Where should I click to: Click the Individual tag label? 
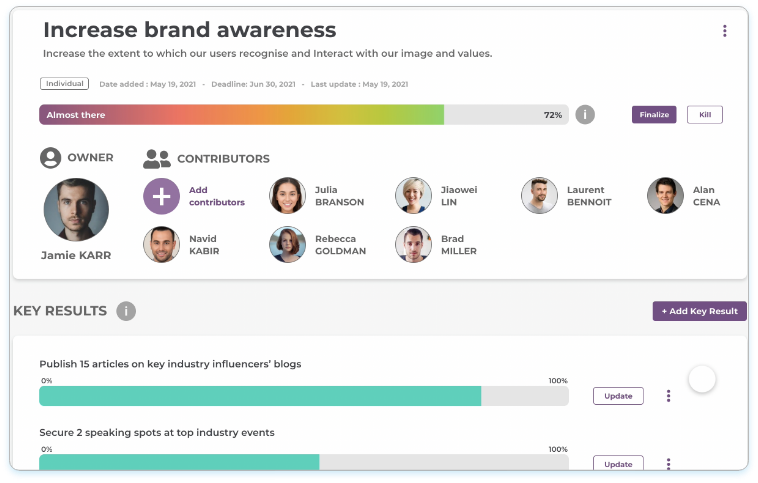pos(64,84)
